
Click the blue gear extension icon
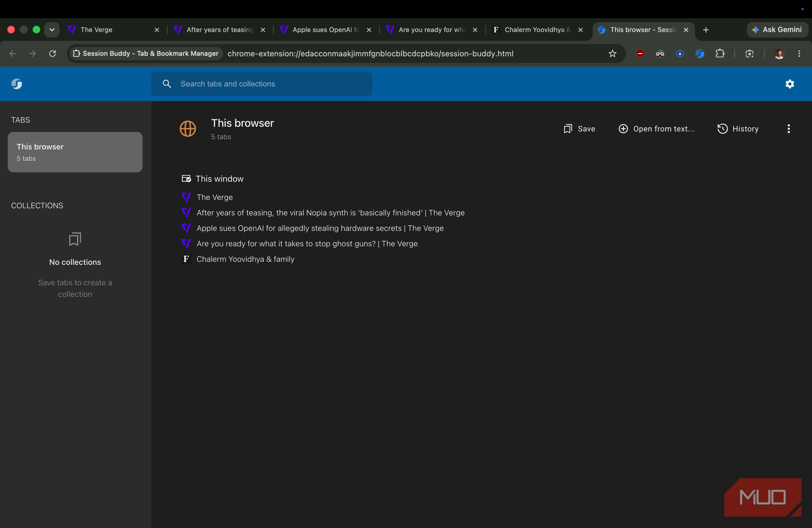coord(680,54)
